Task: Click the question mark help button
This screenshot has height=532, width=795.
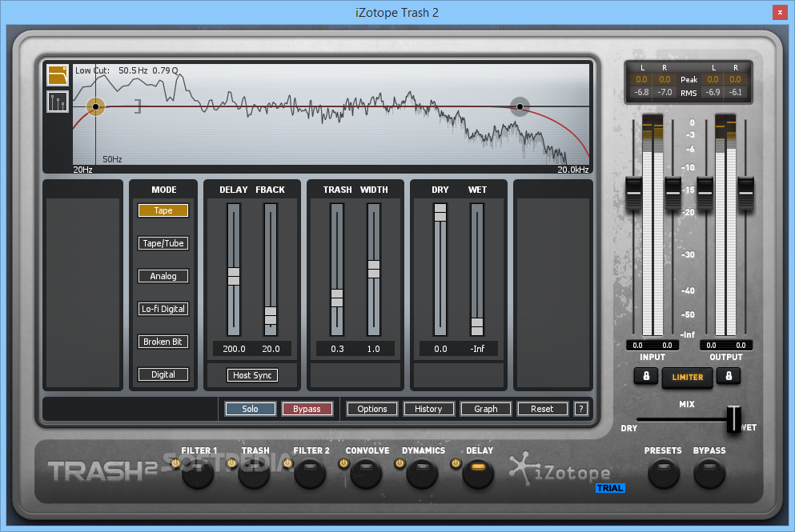Action: click(x=581, y=409)
